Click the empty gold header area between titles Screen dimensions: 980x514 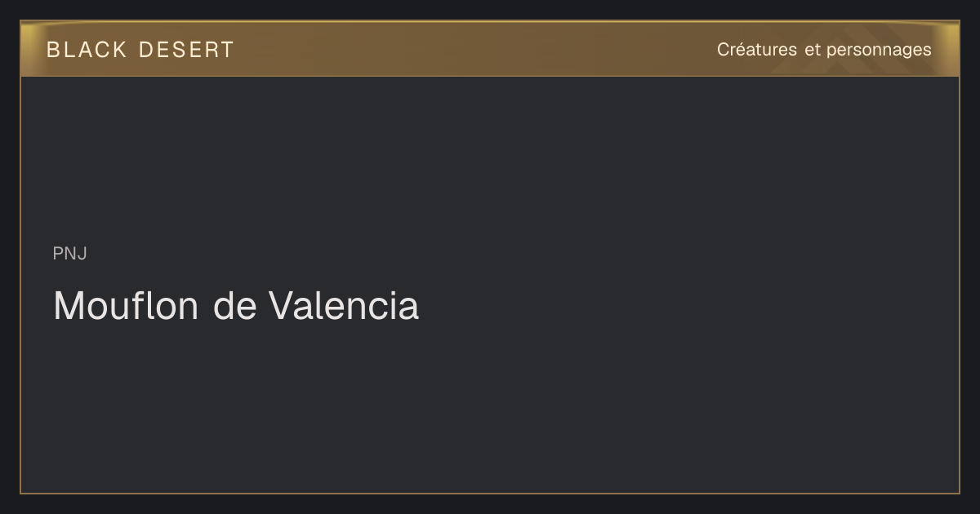pos(474,49)
